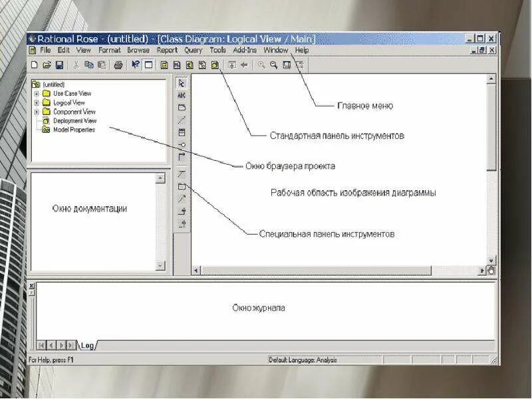
Task: Select Component View in browser tree
Action: pyautogui.click(x=74, y=112)
